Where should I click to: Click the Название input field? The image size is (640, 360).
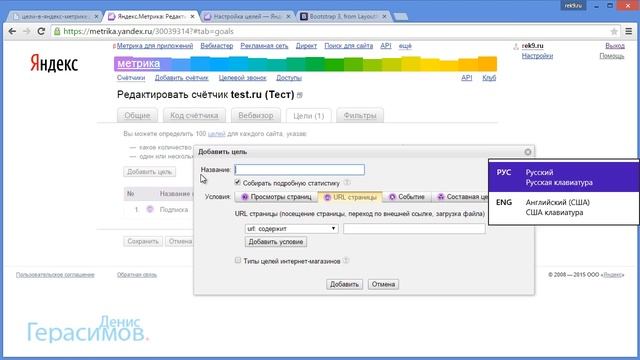pyautogui.click(x=300, y=170)
